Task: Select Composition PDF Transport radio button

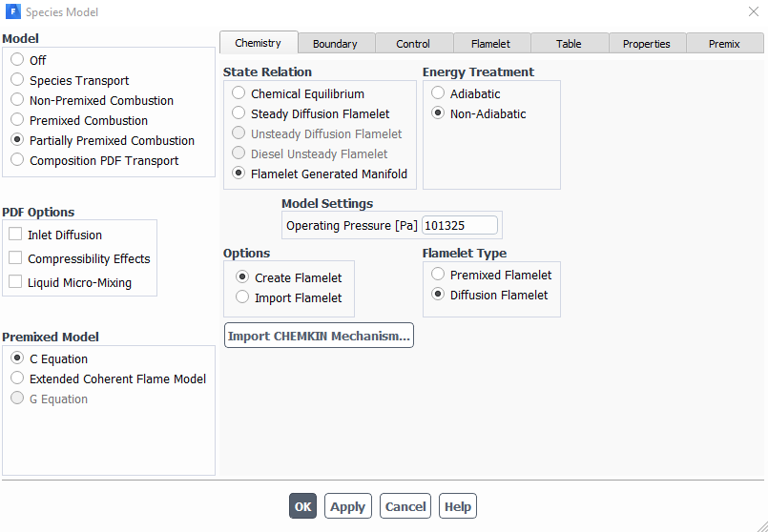Action: (x=17, y=160)
